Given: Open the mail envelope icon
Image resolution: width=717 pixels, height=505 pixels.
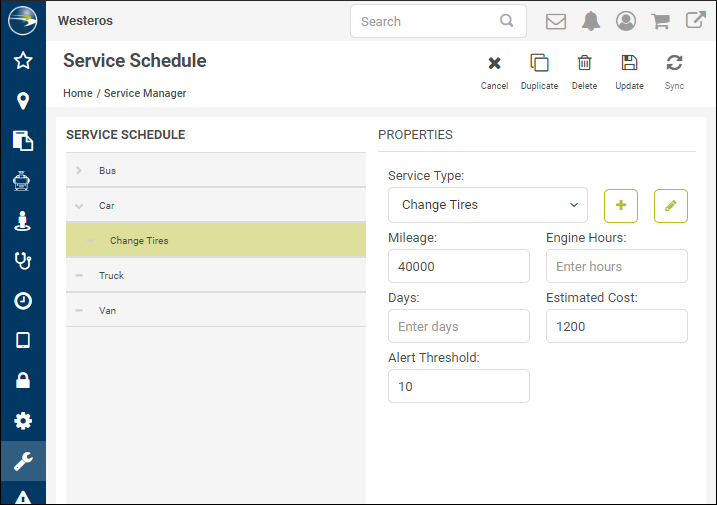Looking at the screenshot, I should (556, 21).
